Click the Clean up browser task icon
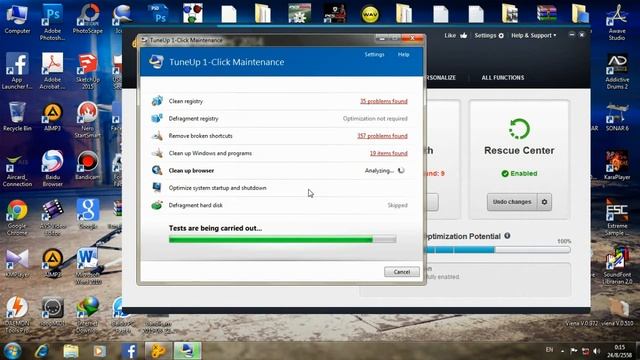This screenshot has width=640, height=360. (x=157, y=170)
